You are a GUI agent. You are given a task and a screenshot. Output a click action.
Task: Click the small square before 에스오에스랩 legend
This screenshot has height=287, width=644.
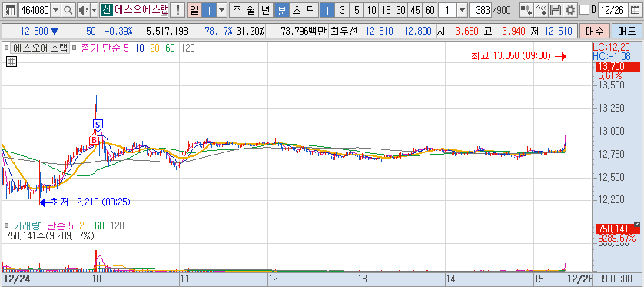pyautogui.click(x=6, y=48)
